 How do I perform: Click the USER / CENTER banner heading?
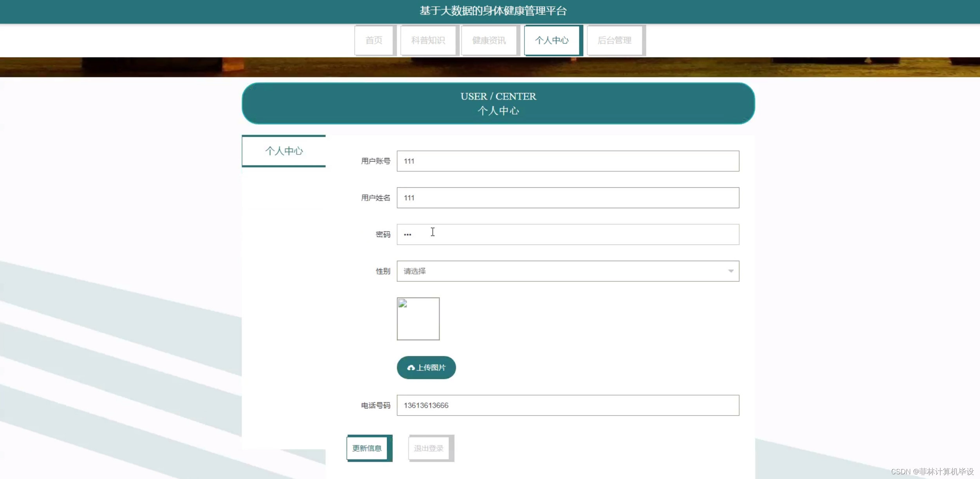(x=498, y=97)
